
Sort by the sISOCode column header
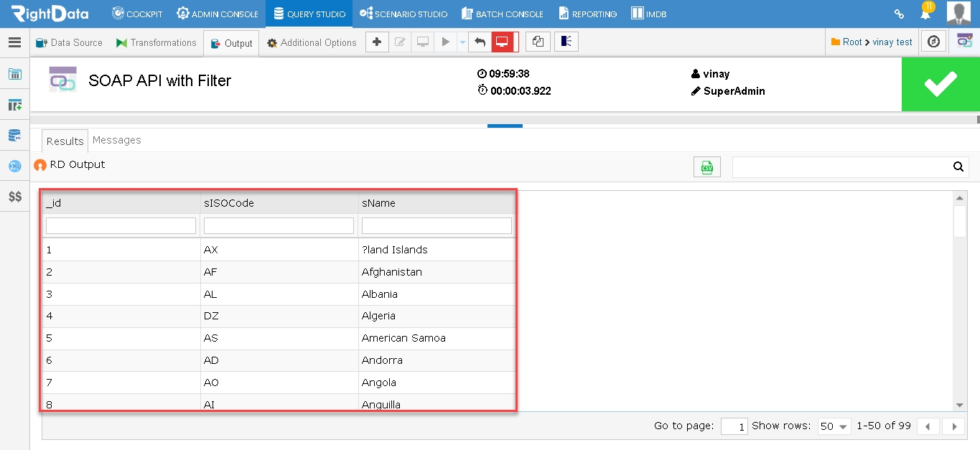(x=279, y=203)
